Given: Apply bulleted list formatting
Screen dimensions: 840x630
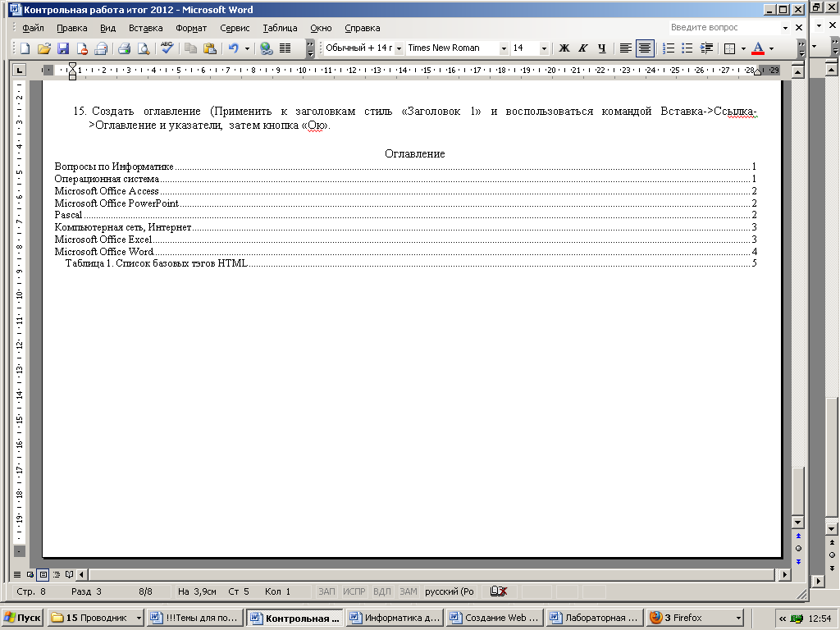Looking at the screenshot, I should point(687,48).
